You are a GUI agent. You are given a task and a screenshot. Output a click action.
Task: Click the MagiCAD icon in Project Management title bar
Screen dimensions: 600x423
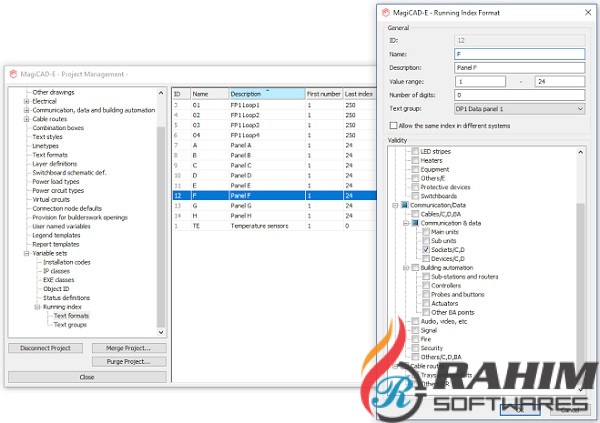coord(13,74)
